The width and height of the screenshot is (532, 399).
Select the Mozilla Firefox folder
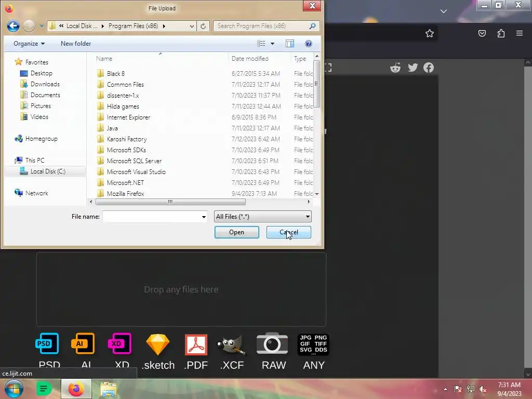coord(125,193)
